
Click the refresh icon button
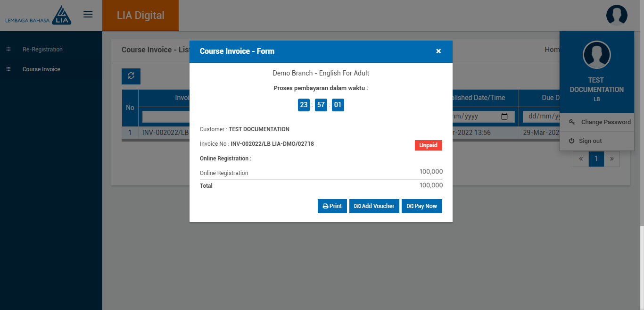tap(131, 76)
